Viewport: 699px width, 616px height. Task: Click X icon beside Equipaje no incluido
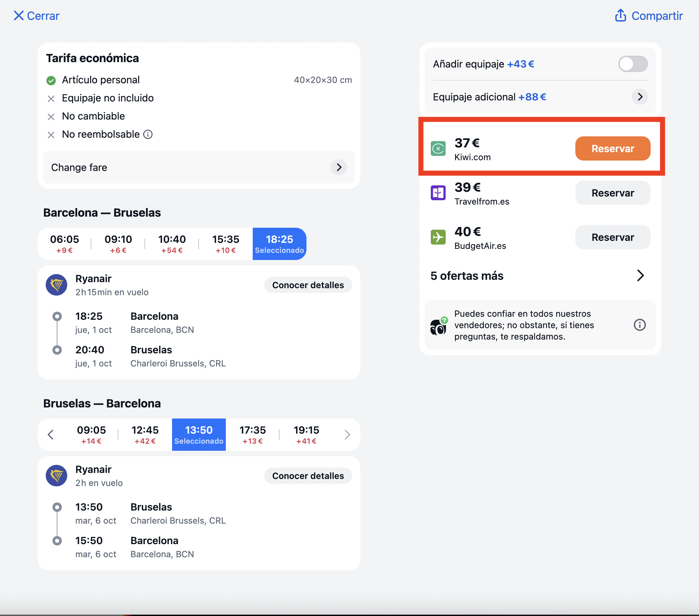pos(51,99)
